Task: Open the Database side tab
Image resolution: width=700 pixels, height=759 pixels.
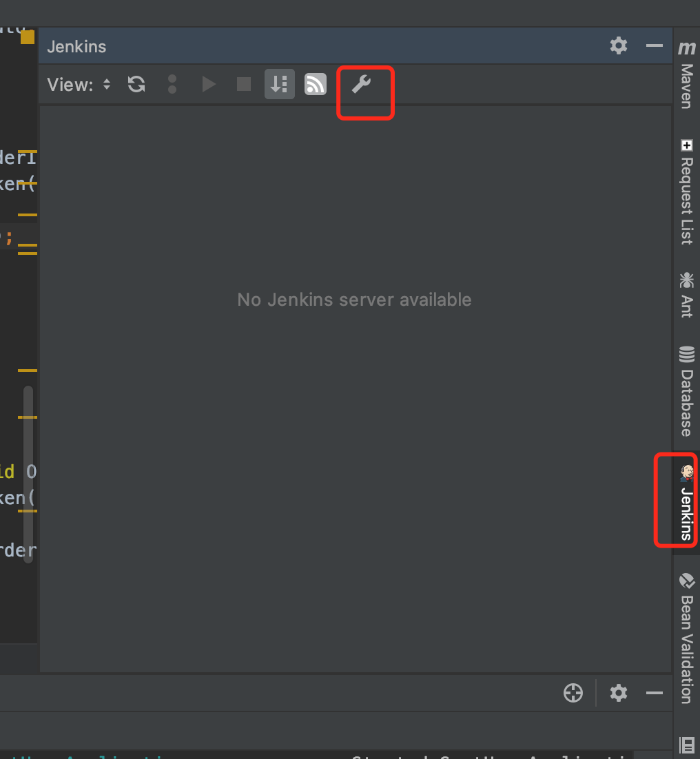Action: click(x=686, y=391)
